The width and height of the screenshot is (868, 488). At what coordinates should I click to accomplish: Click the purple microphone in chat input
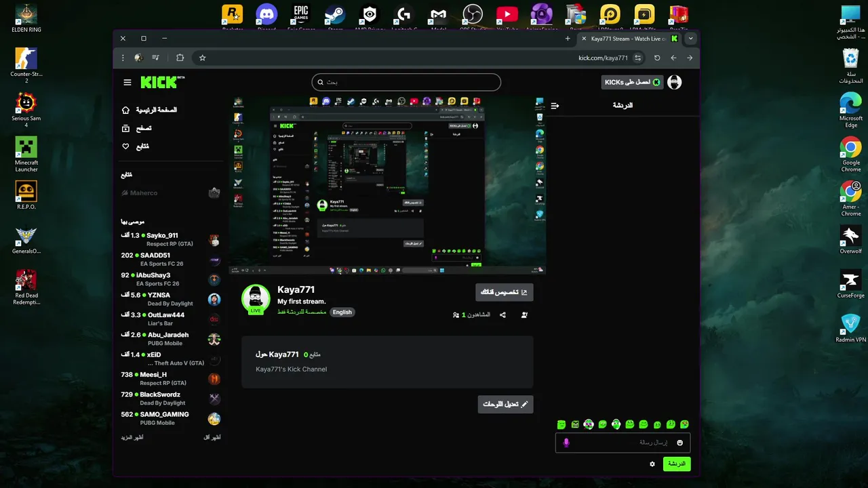pos(566,443)
